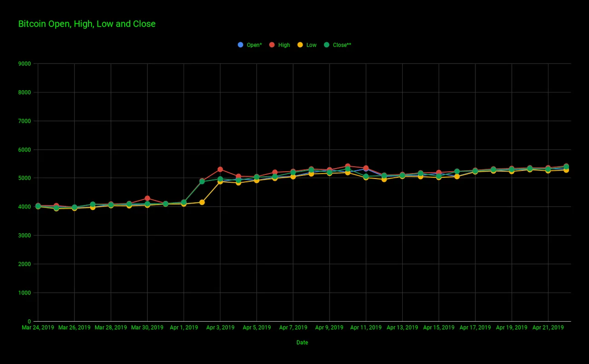The image size is (589, 364).
Task: Select the "Open*" legend label
Action: point(254,45)
